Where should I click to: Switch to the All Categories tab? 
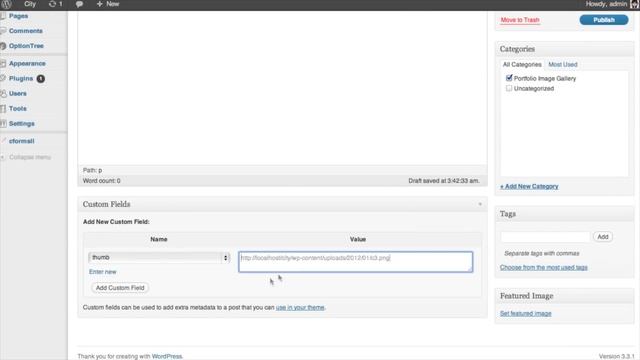[522, 64]
